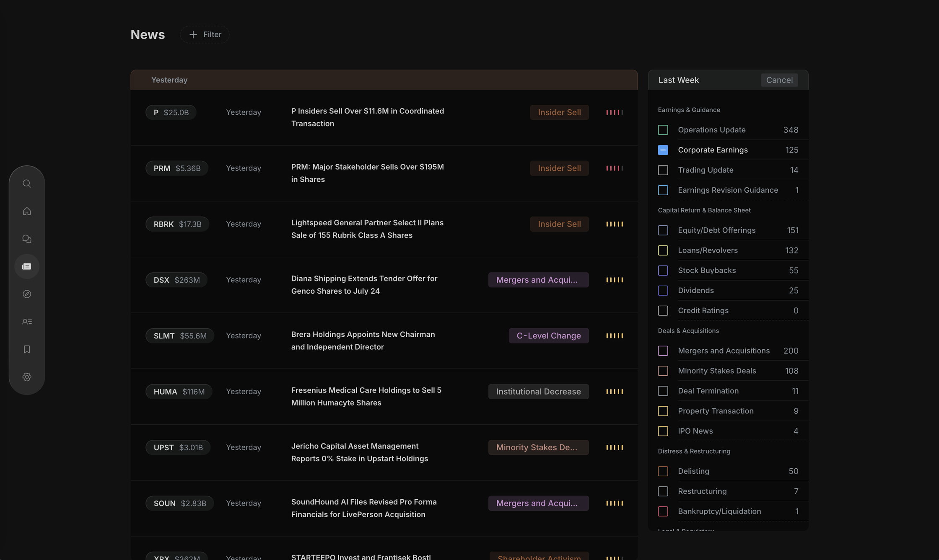Click the RBRK $17.3B ticker chip
The width and height of the screenshot is (939, 560).
177,225
